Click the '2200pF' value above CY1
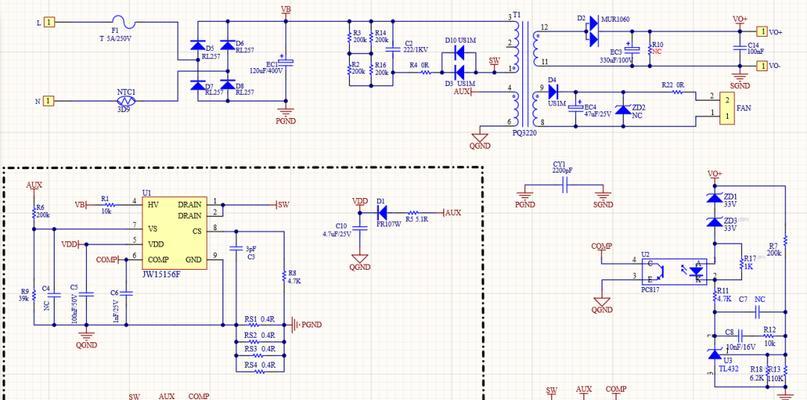The height and width of the screenshot is (400, 807). tap(564, 170)
